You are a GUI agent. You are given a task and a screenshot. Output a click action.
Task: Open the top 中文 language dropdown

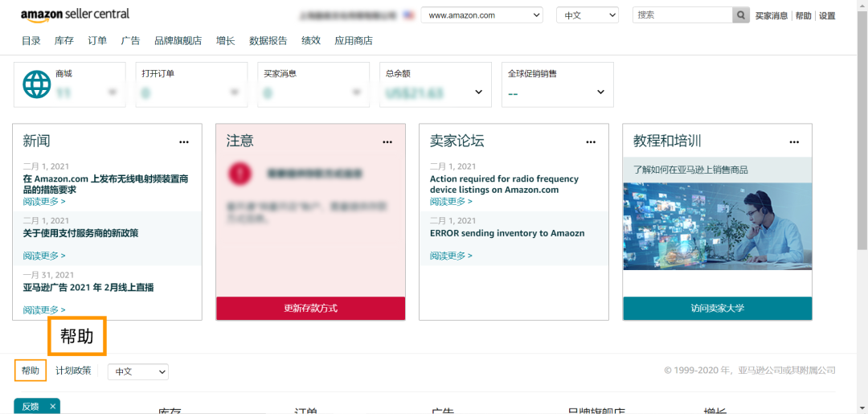pos(588,15)
